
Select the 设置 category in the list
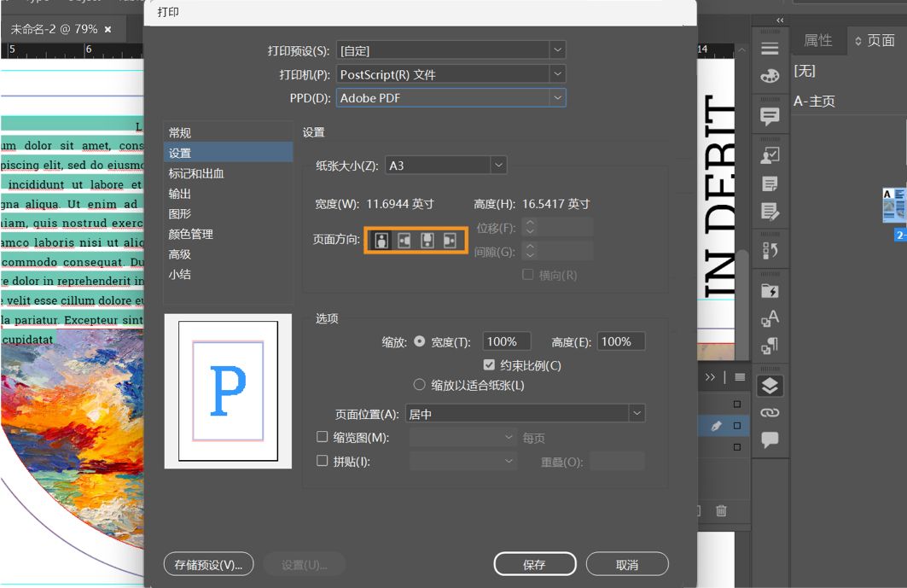(x=228, y=153)
